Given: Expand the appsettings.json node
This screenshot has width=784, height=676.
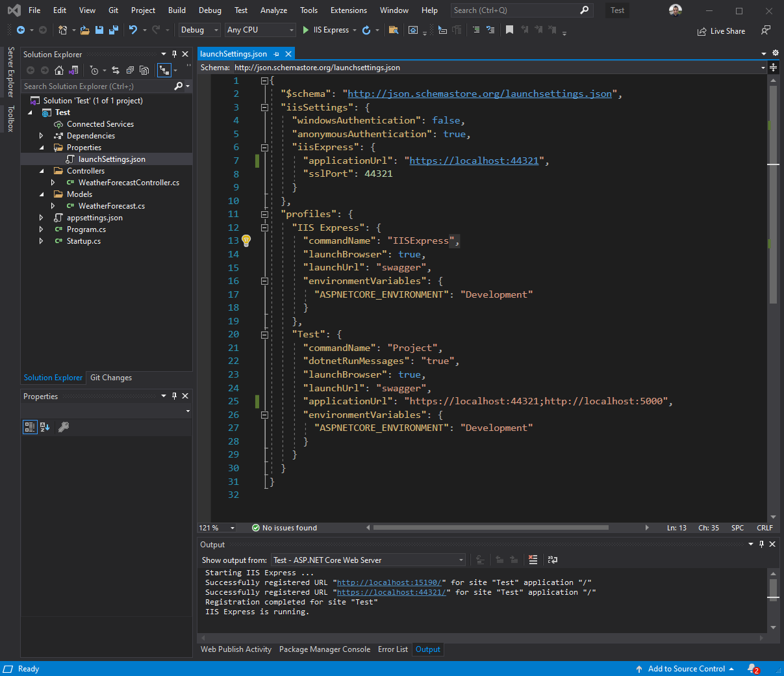Looking at the screenshot, I should 42,218.
